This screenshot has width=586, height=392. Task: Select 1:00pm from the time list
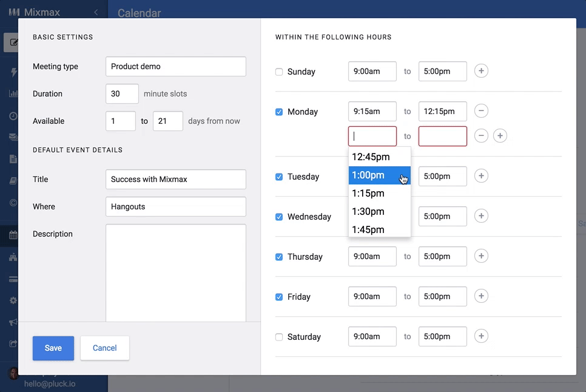379,175
